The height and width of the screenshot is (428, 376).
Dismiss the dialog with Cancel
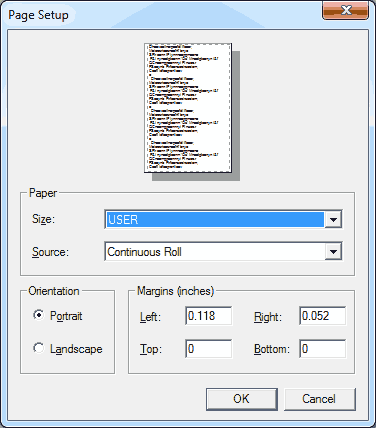[x=320, y=399]
